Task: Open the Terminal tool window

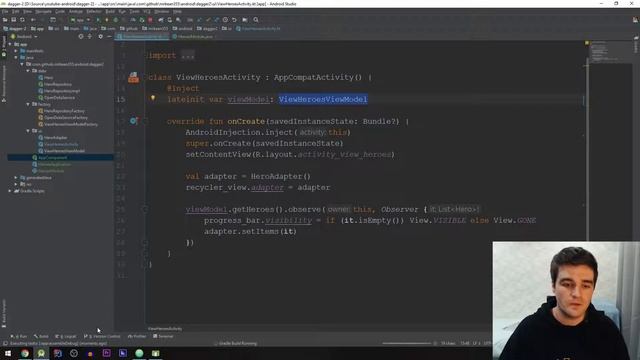Action: pos(163,336)
